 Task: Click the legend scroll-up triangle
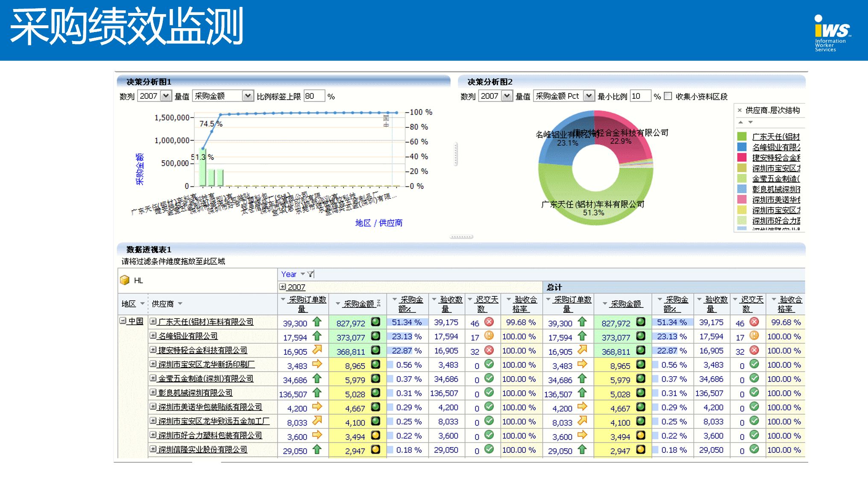click(741, 122)
